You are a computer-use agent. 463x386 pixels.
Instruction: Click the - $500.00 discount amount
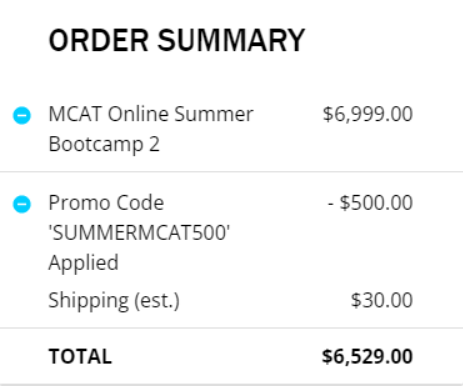pyautogui.click(x=370, y=203)
